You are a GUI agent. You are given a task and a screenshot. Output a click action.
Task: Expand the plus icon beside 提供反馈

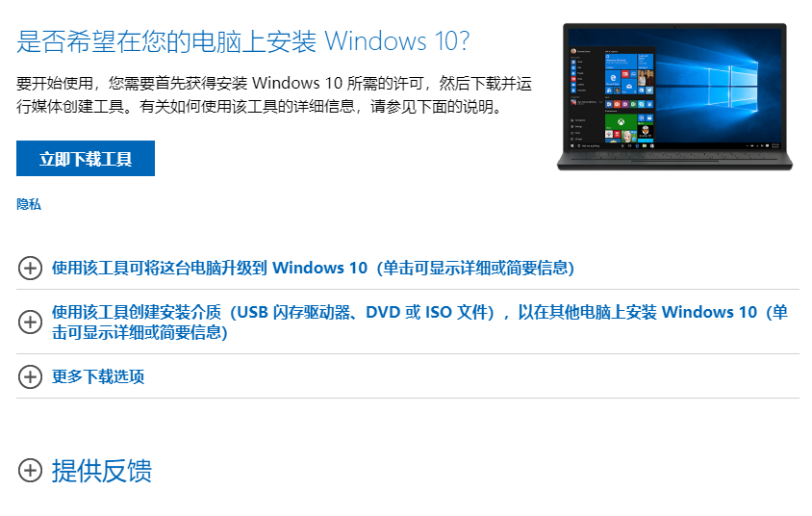(30, 471)
